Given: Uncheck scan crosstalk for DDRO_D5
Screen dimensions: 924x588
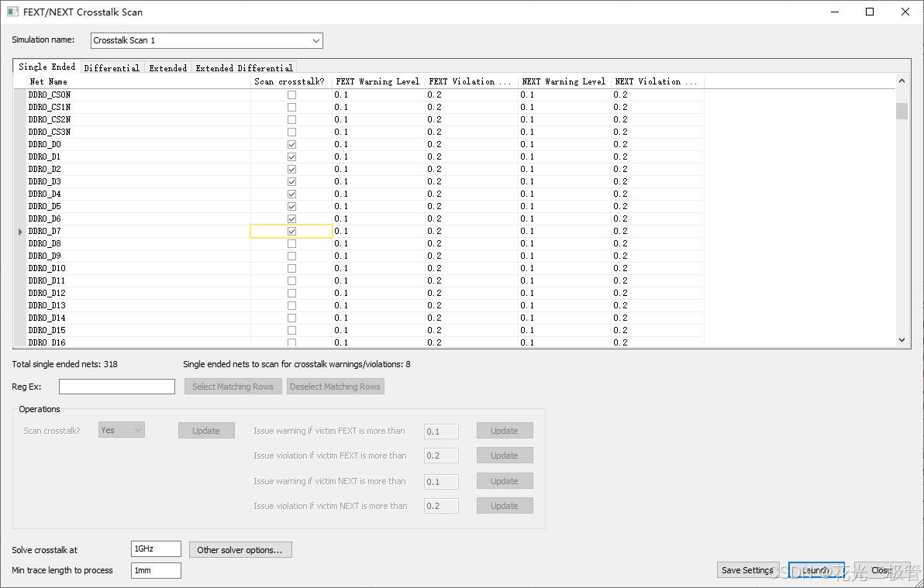Looking at the screenshot, I should [x=291, y=206].
